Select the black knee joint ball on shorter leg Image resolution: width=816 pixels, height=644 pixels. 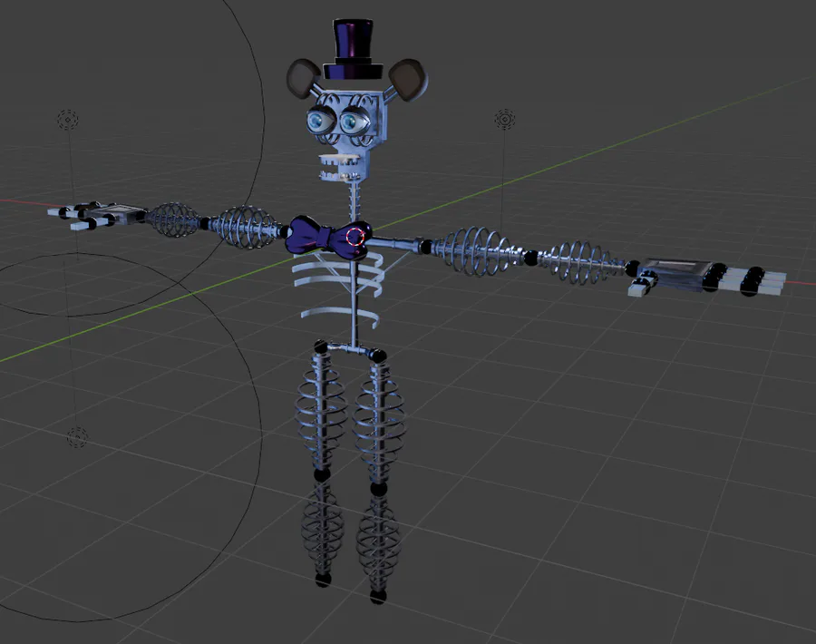click(322, 474)
